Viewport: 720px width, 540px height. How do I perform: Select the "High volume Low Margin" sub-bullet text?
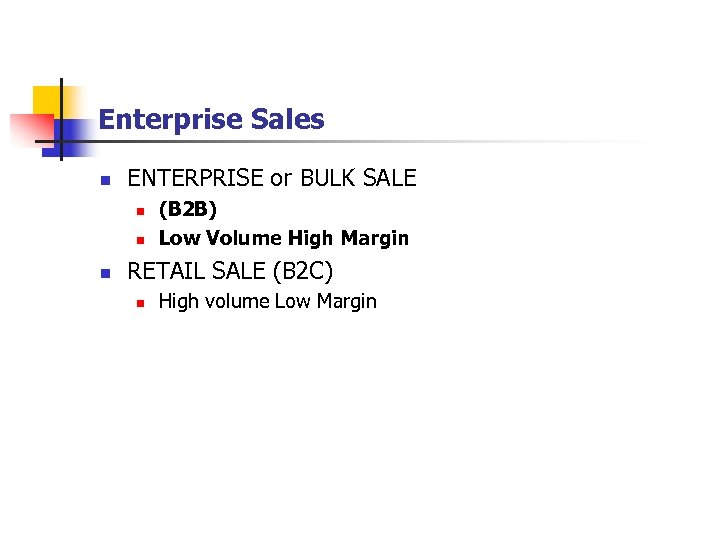[x=267, y=301]
